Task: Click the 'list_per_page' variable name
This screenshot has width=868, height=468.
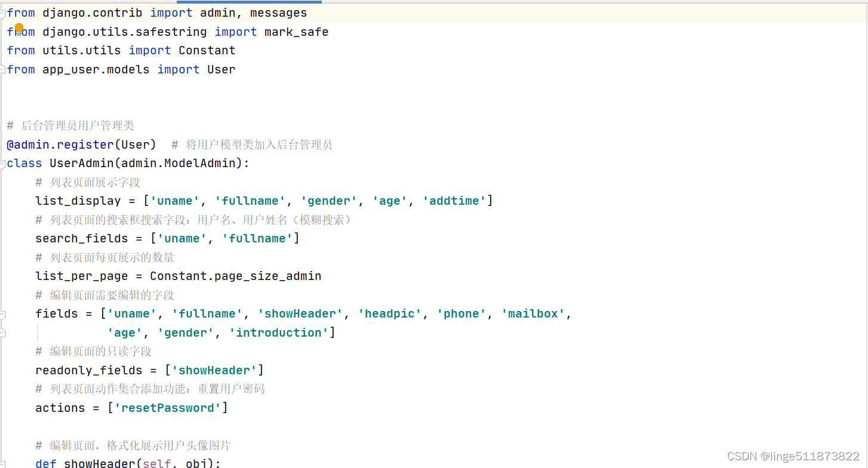Action: 82,276
